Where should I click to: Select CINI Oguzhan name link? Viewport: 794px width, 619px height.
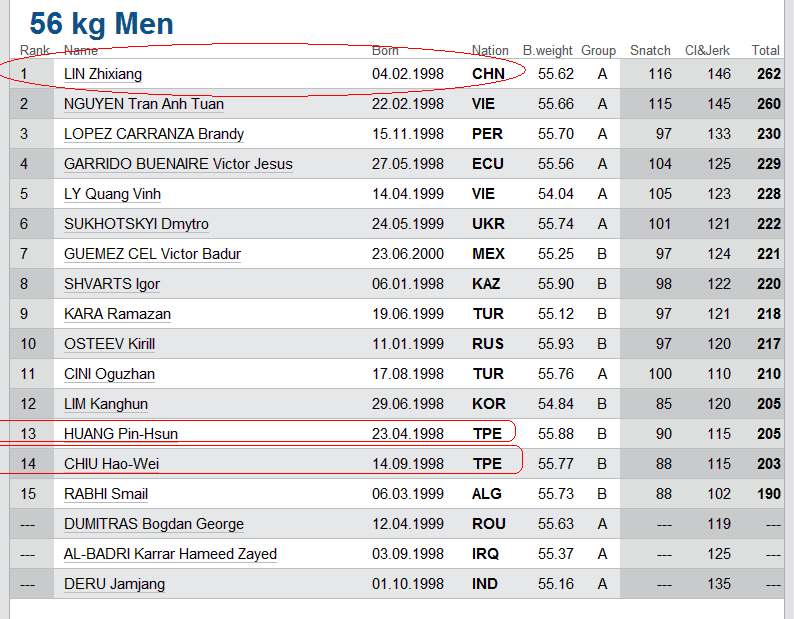point(109,374)
